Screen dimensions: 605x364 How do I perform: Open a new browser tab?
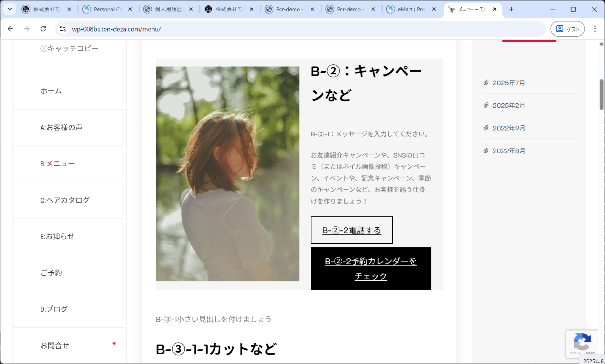pos(511,9)
